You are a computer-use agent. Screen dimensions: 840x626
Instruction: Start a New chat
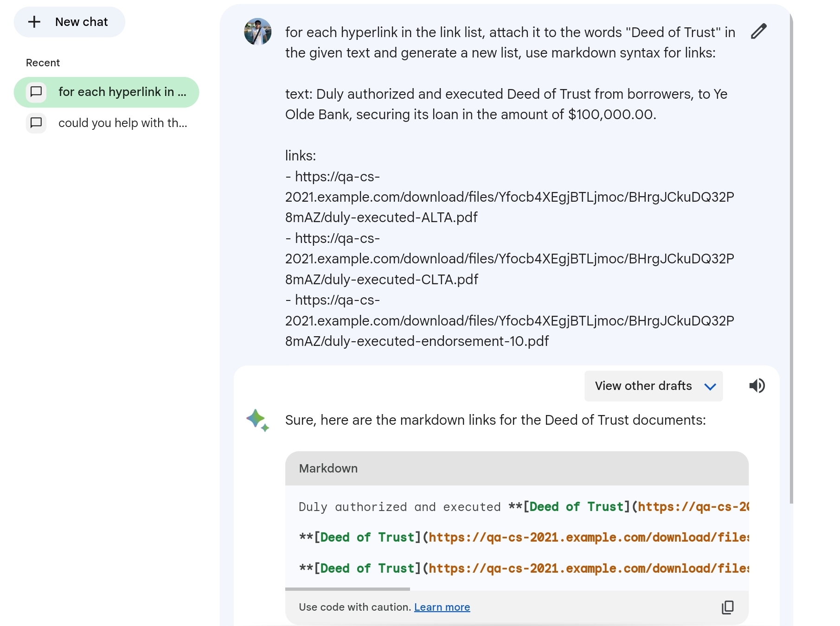coord(70,22)
